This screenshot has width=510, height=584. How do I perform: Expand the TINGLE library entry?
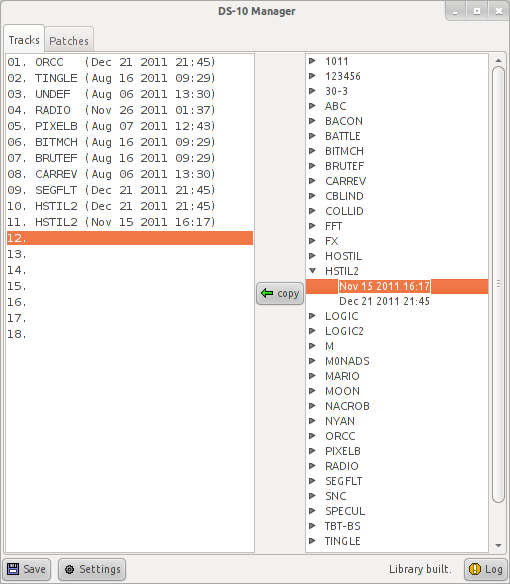point(312,541)
